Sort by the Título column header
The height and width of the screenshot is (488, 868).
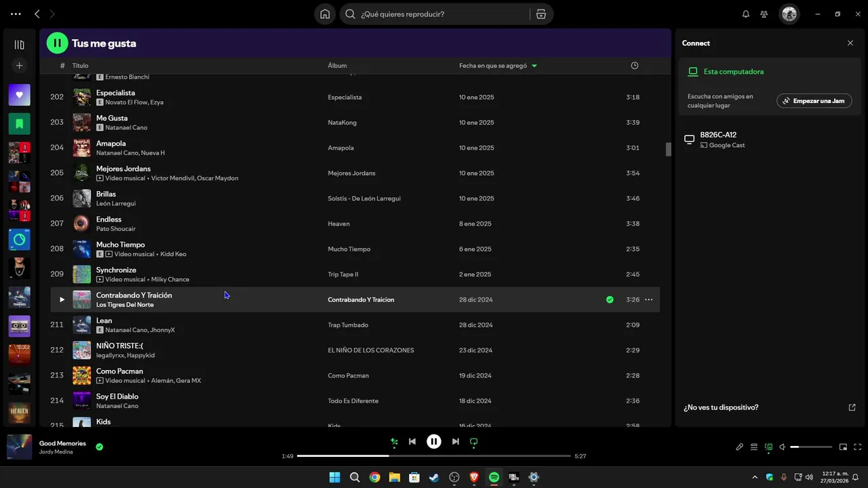click(80, 66)
